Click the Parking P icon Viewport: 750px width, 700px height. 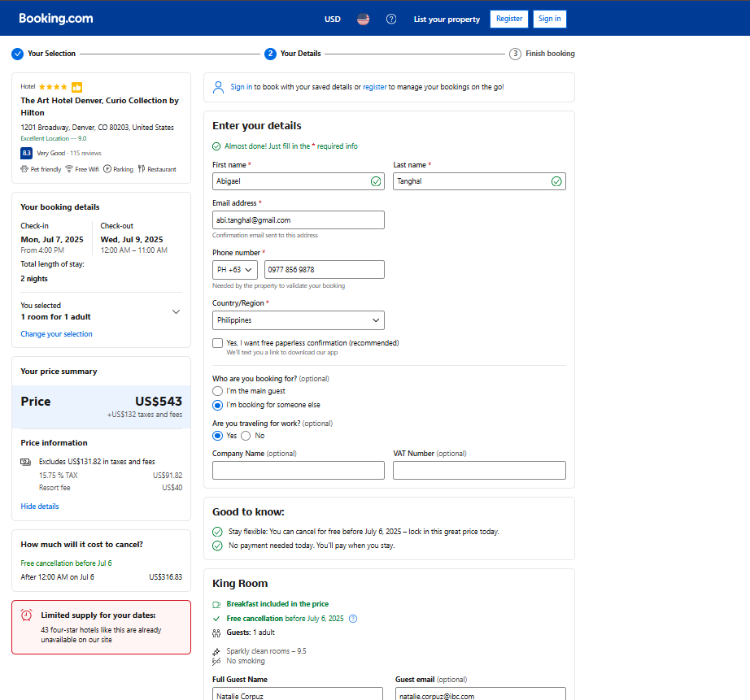click(x=107, y=169)
